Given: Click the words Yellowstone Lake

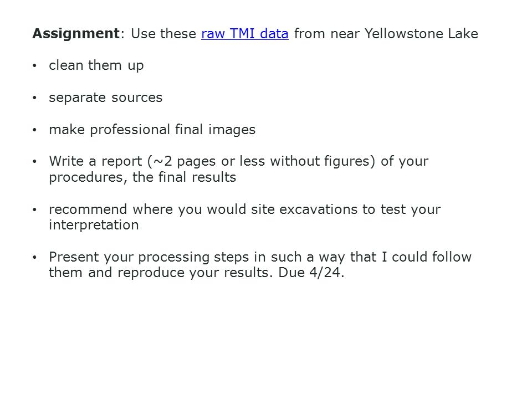Looking at the screenshot, I should click(x=421, y=34).
